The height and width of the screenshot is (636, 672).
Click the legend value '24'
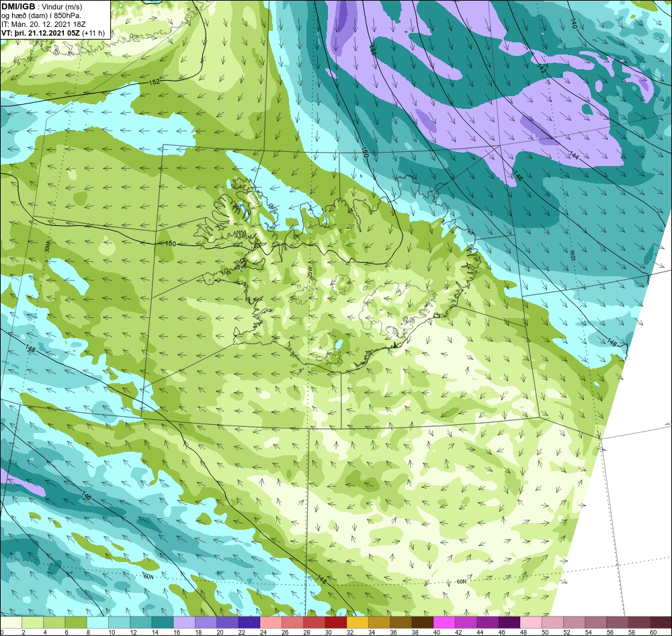pyautogui.click(x=263, y=632)
